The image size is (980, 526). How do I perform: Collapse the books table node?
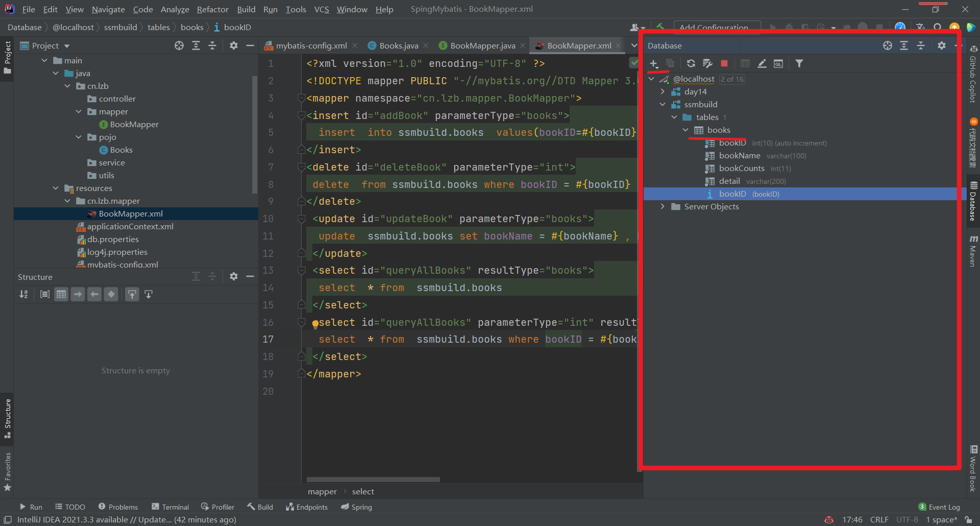[x=685, y=130]
